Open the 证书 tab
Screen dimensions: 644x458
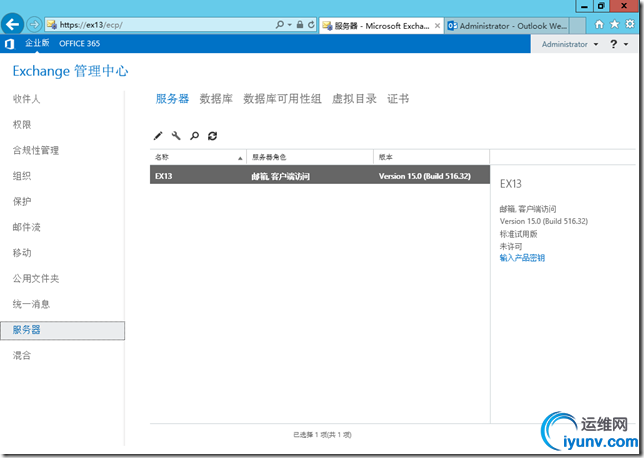tap(398, 99)
